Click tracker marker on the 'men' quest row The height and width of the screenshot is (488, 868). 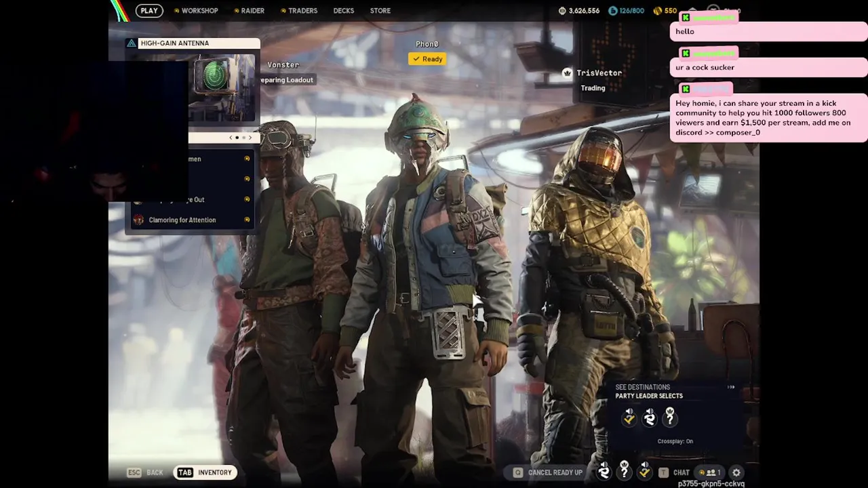coord(247,159)
